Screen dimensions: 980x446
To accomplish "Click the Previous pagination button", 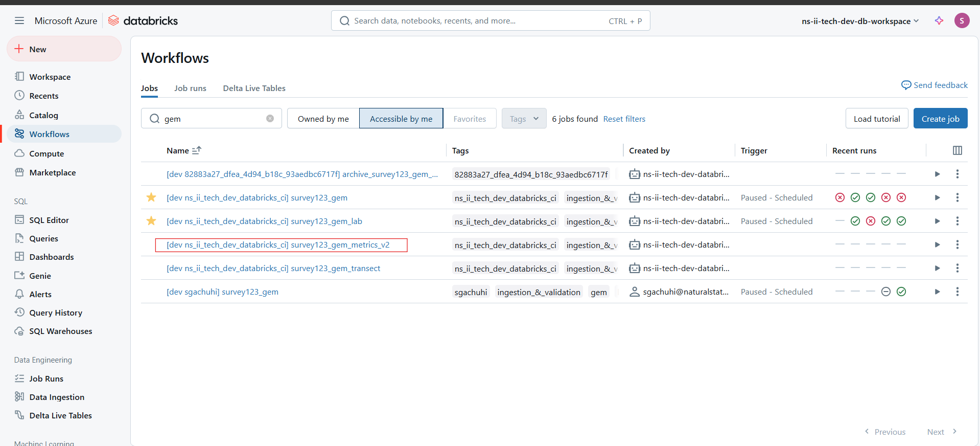I will 885,432.
